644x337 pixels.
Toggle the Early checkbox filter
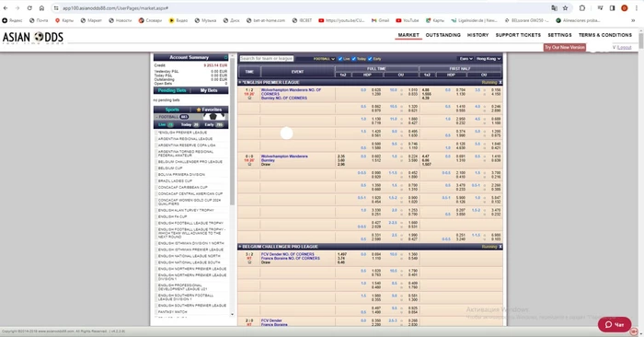tap(370, 59)
